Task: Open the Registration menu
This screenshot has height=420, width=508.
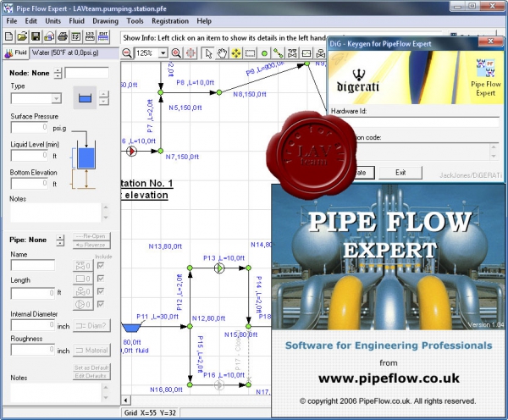Action: point(170,21)
